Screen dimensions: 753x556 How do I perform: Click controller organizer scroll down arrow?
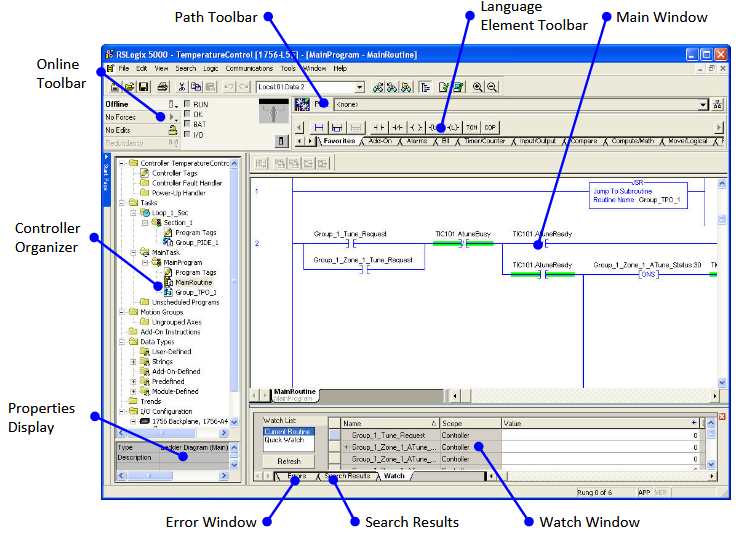234,422
